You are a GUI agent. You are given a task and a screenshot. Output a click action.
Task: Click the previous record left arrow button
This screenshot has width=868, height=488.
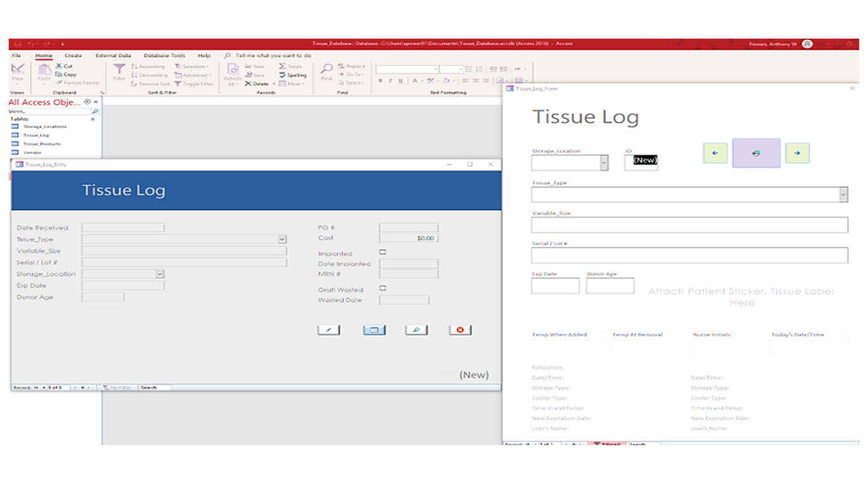715,153
